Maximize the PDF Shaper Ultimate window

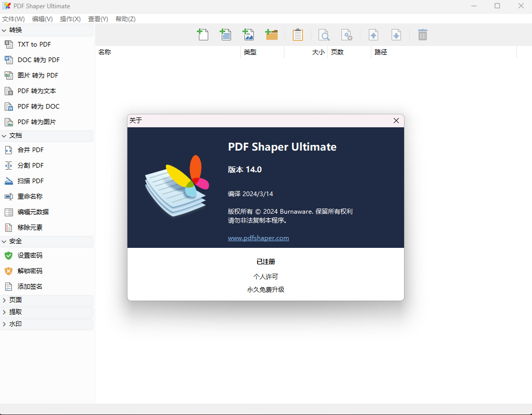(x=497, y=6)
